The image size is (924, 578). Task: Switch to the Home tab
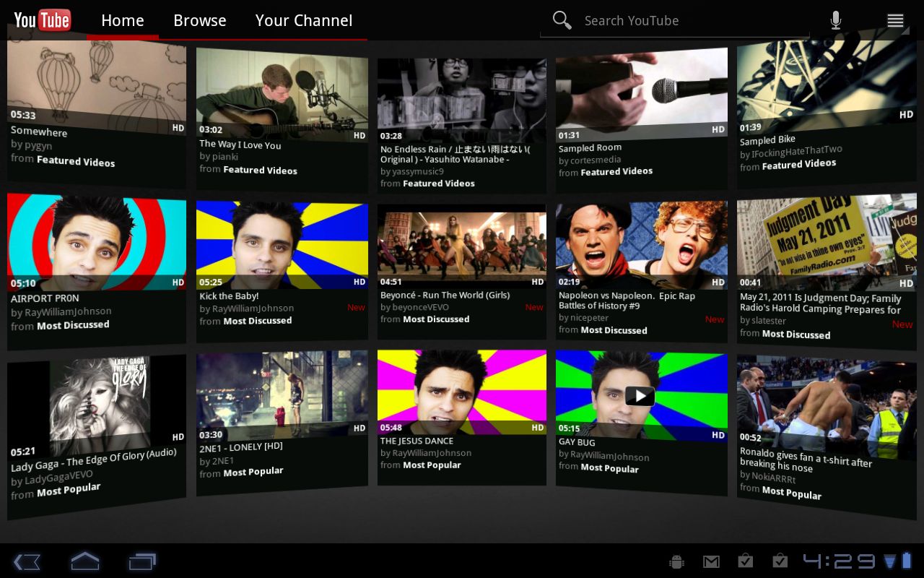pos(123,21)
